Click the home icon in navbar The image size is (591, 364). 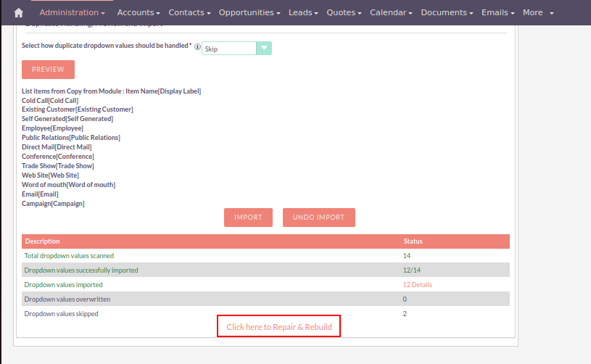point(19,13)
